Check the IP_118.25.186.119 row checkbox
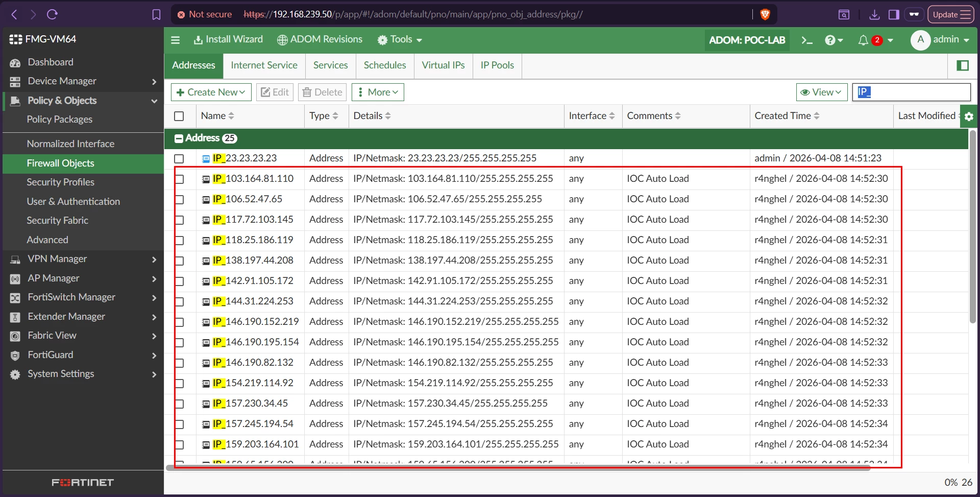Viewport: 980px width, 497px height. pyautogui.click(x=179, y=241)
